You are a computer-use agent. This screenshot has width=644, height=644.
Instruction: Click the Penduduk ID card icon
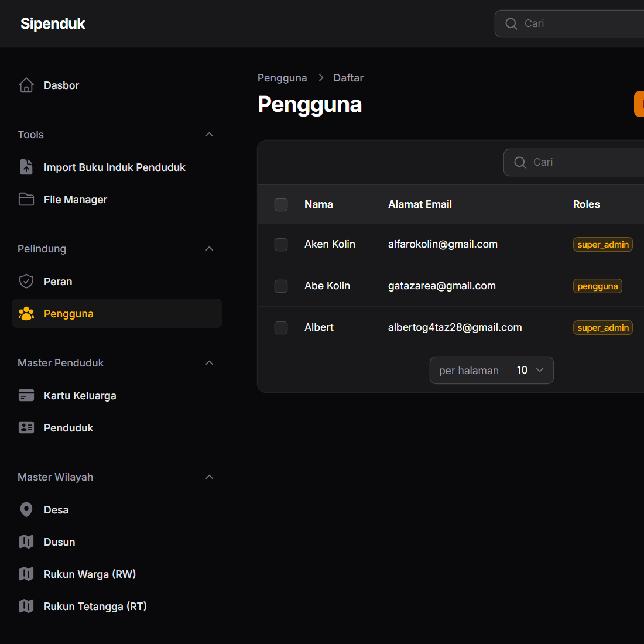pos(26,428)
